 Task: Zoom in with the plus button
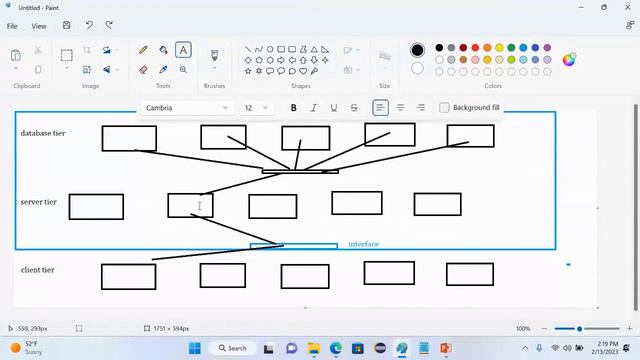click(629, 328)
